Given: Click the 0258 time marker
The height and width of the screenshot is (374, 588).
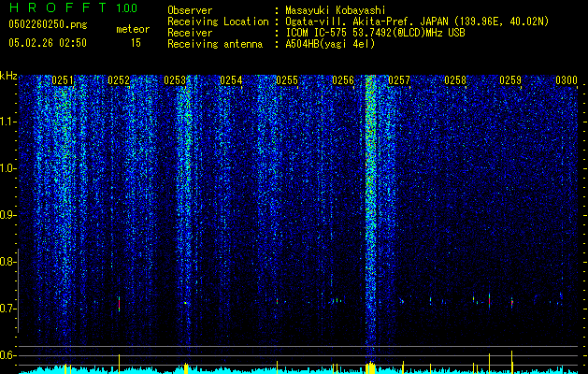Looking at the screenshot, I should point(455,80).
